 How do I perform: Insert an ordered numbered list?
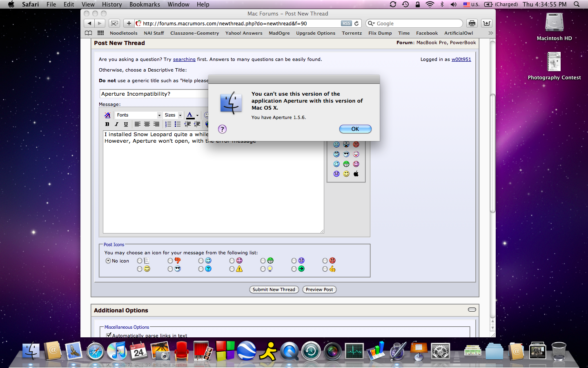point(168,124)
